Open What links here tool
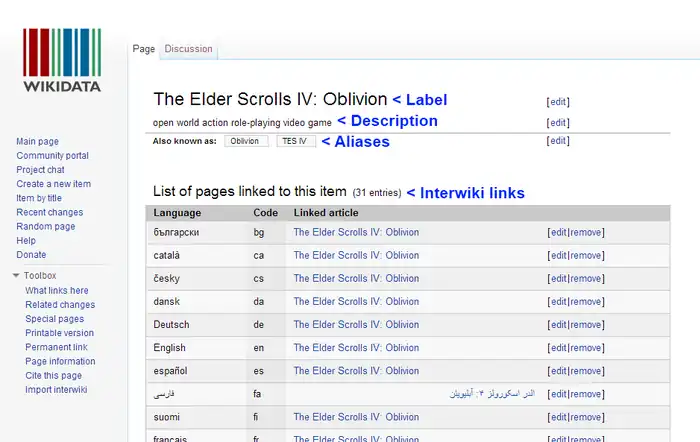The height and width of the screenshot is (442, 700). [56, 291]
